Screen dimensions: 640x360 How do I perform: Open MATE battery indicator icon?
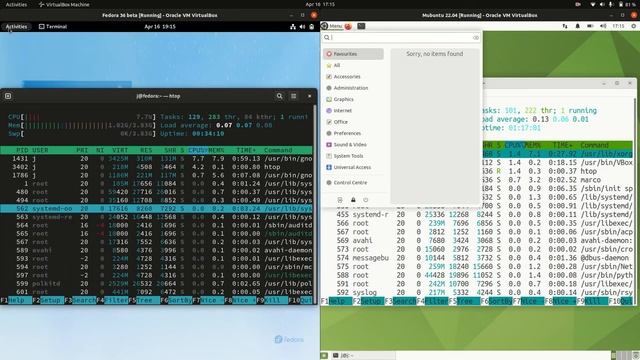pyautogui.click(x=590, y=26)
